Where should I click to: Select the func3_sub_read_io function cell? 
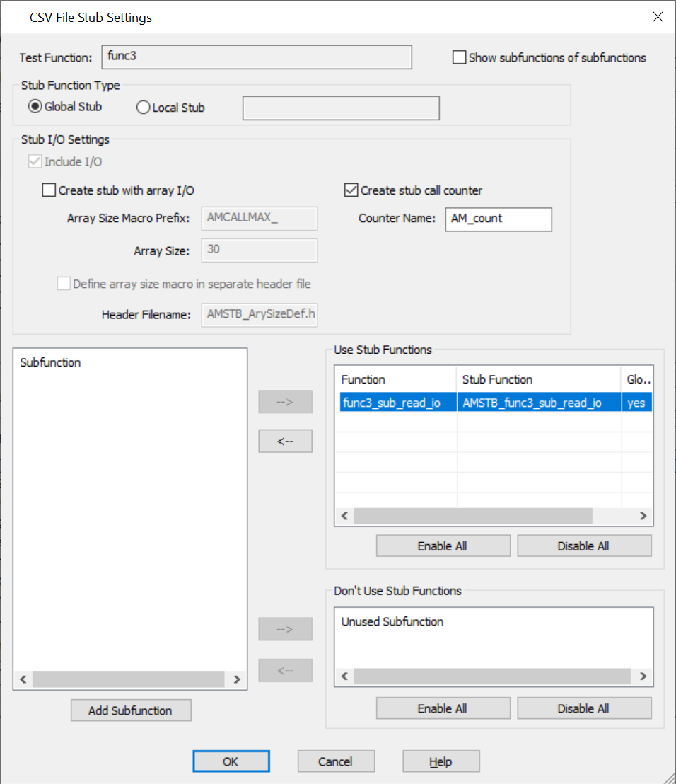tap(398, 403)
